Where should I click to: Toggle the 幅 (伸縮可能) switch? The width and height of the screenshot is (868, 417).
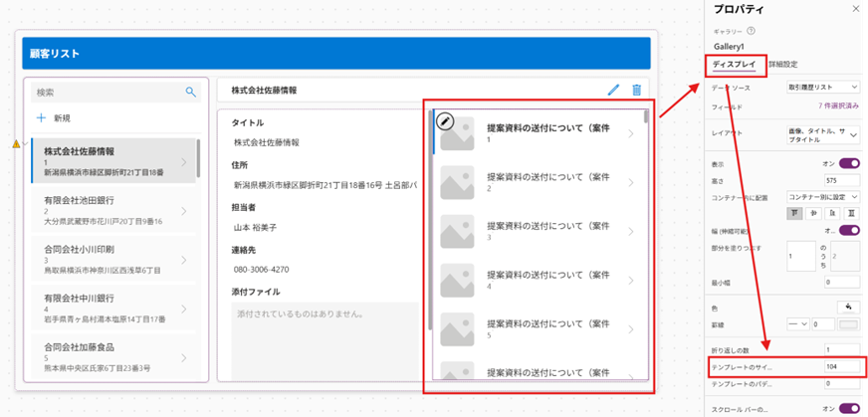(849, 230)
